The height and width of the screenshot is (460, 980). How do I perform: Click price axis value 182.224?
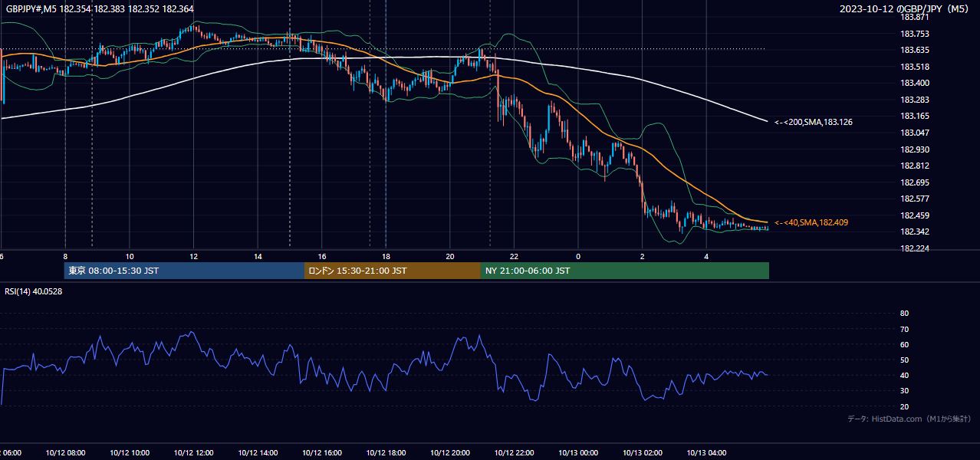point(914,248)
